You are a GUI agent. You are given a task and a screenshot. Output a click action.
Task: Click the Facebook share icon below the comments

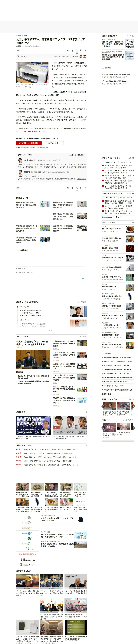73,188
